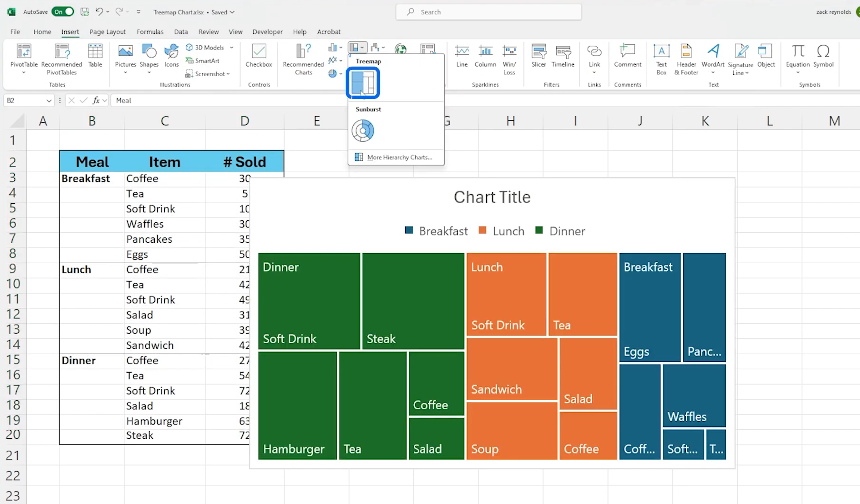Open the File menu
This screenshot has height=504, width=860.
(15, 32)
